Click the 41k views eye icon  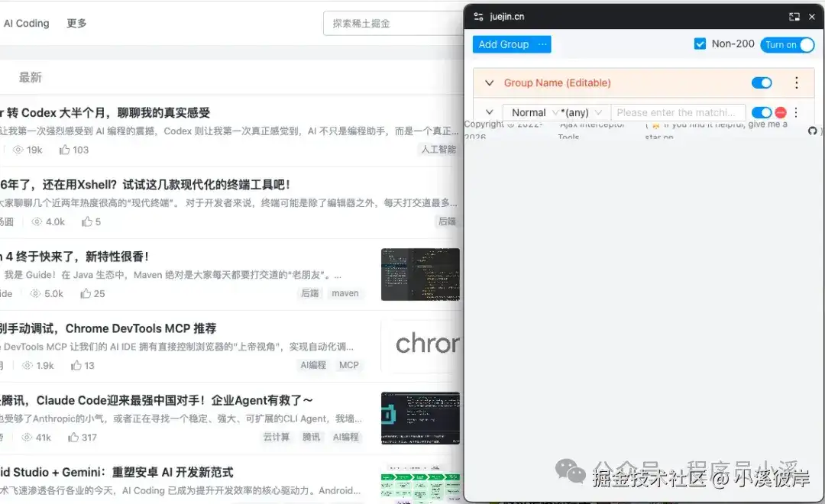[x=27, y=438]
